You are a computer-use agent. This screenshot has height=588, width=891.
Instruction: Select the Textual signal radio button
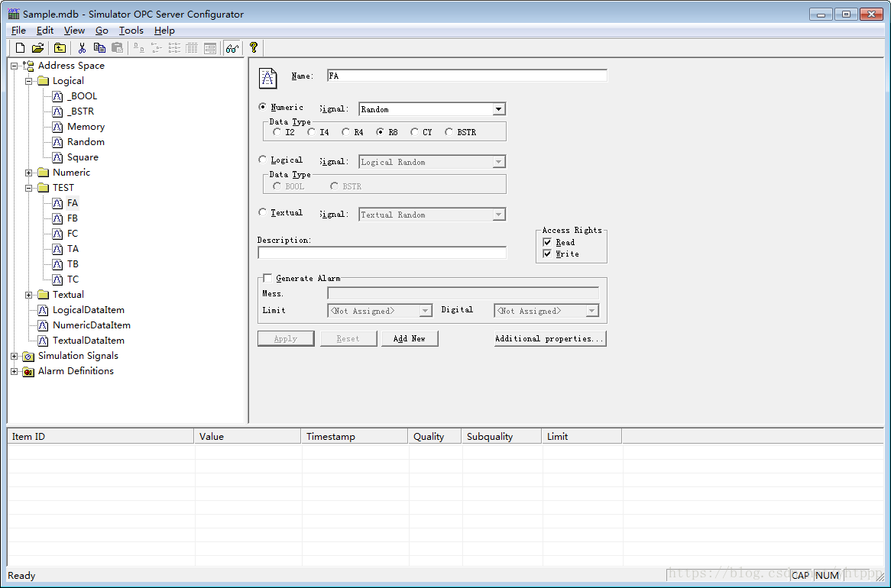tap(263, 212)
